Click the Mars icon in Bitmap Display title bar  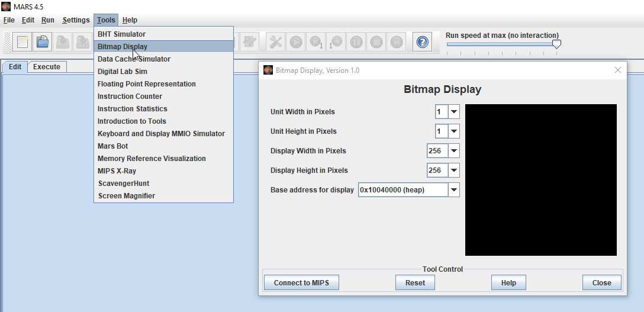268,70
